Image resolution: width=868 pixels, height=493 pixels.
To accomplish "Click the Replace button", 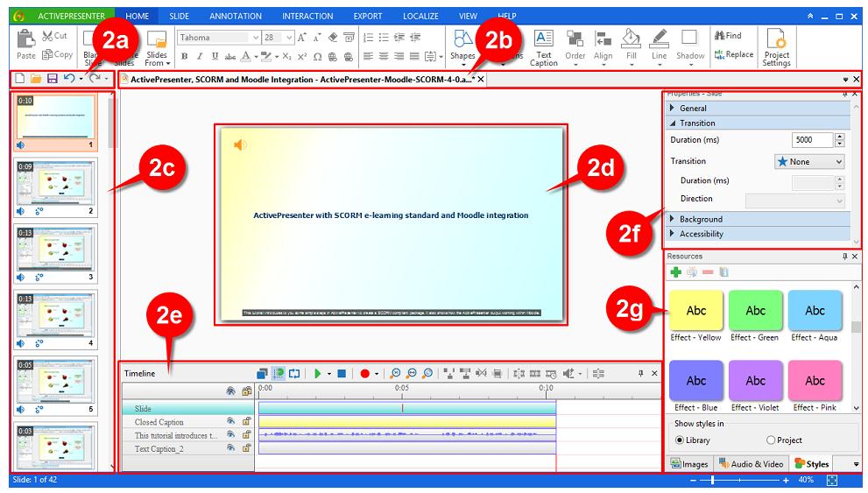I will pyautogui.click(x=734, y=54).
